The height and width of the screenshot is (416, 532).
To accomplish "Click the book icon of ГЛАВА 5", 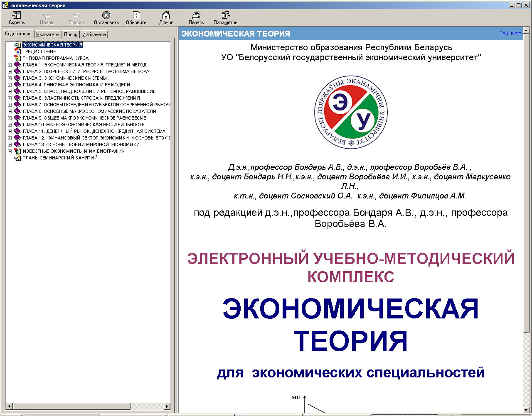I will (17, 91).
